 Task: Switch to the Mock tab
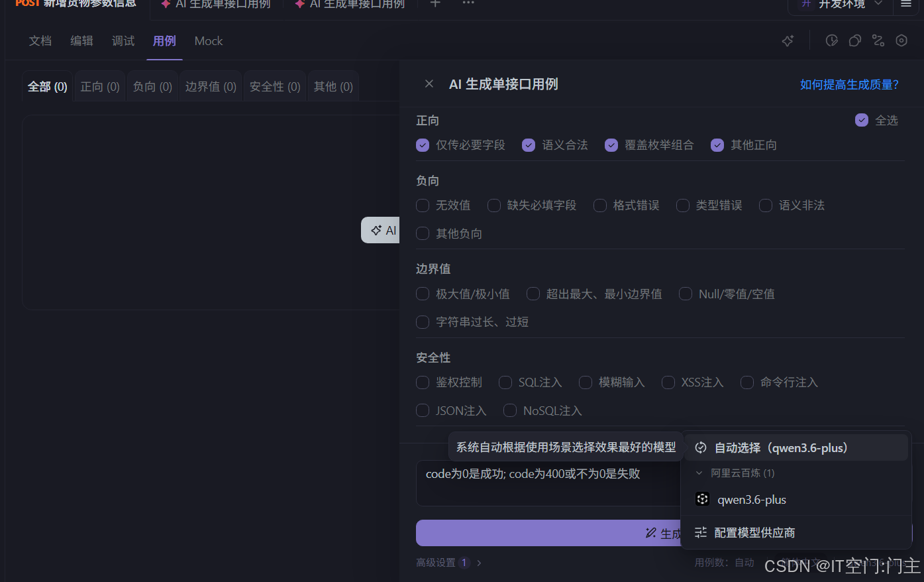coord(209,41)
